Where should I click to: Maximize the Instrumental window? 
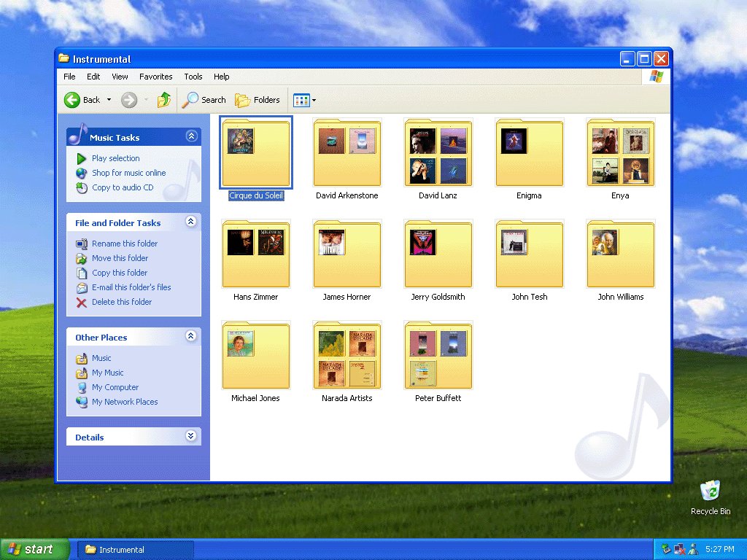tap(644, 59)
